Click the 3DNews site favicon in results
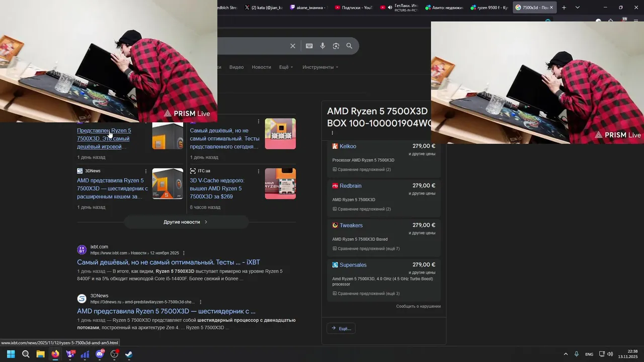This screenshot has height=362, width=644. (x=82, y=299)
